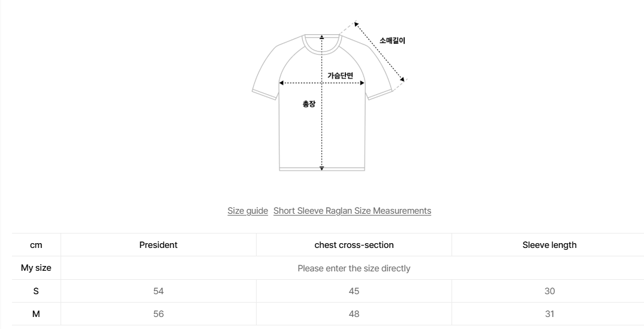Viewport: 644px width, 329px height.
Task: Click the 48 chest value for size M
Action: (x=354, y=314)
